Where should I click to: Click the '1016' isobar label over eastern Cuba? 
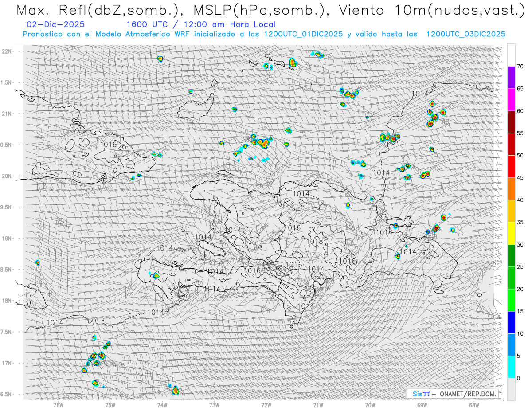(x=108, y=145)
